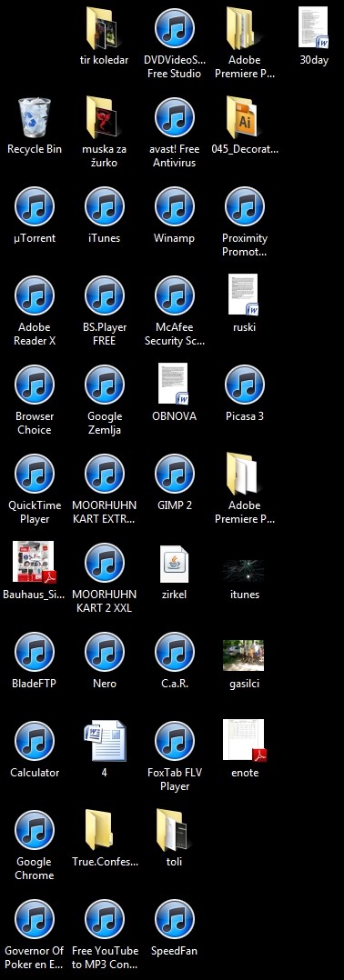Select the Recycle Bin icon

point(35,117)
